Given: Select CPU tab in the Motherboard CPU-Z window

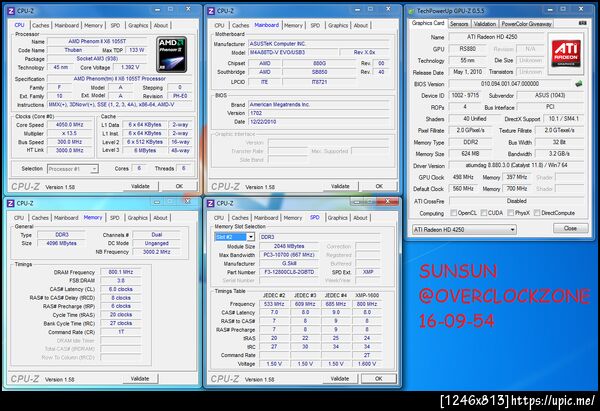Looking at the screenshot, I should (219, 25).
